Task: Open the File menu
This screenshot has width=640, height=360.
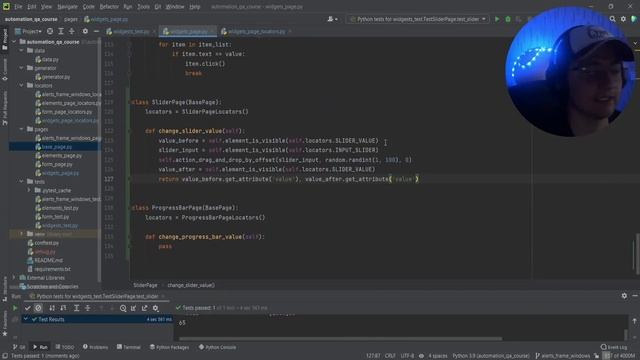Action: coord(18,7)
